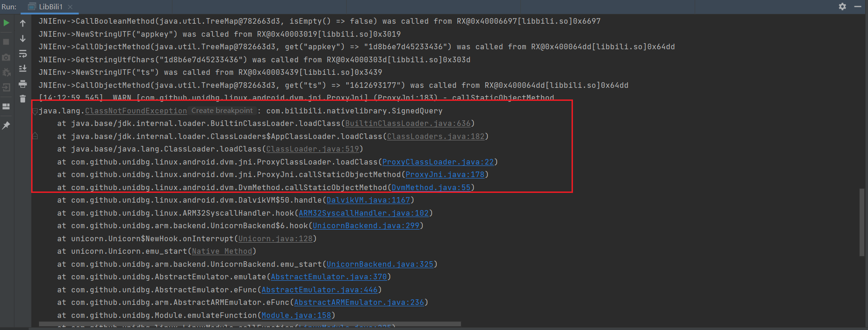Open the ProxyJni.java:178 link
The height and width of the screenshot is (330, 868).
(445, 175)
